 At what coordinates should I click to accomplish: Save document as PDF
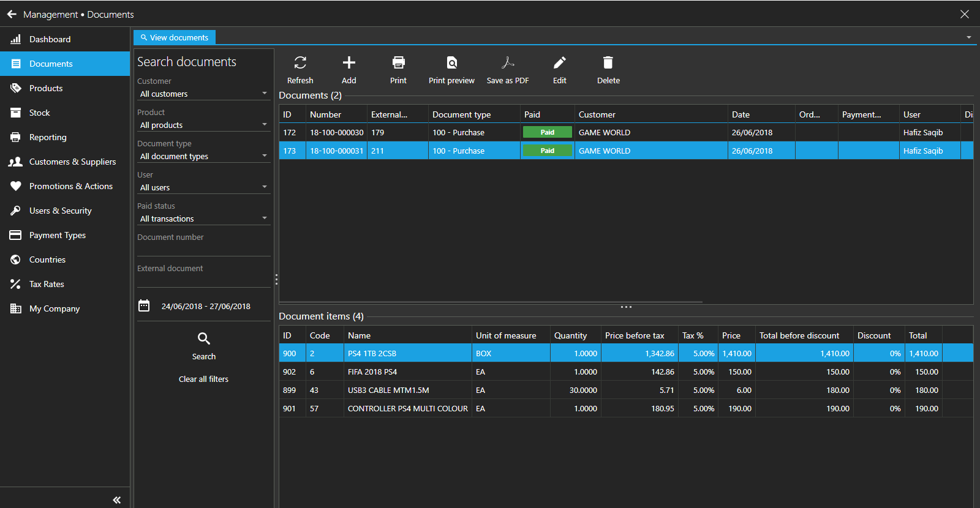tap(508, 63)
